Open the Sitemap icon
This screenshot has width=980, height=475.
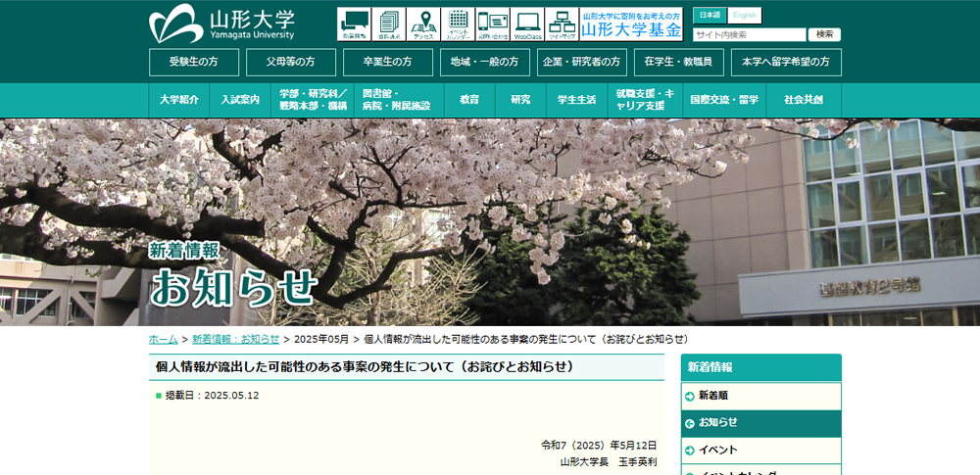coord(562,24)
